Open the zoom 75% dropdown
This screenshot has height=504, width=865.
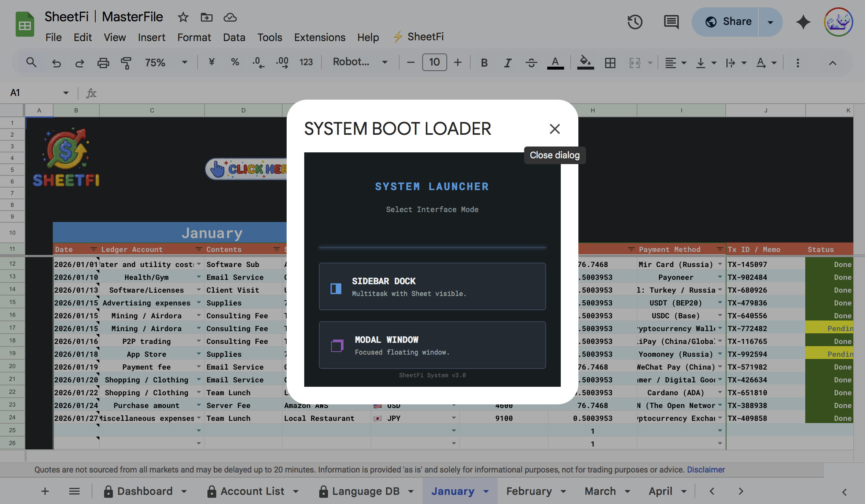(x=166, y=63)
